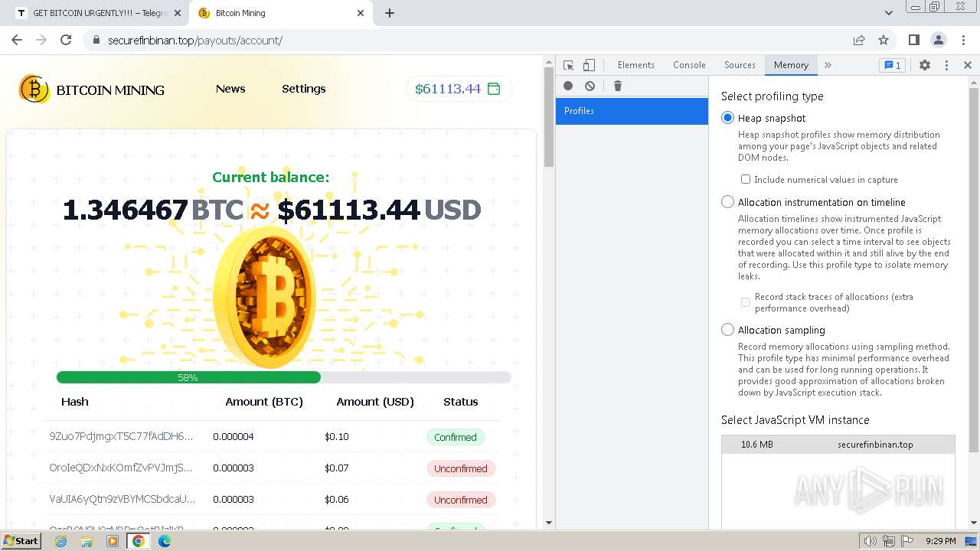The image size is (980, 551).
Task: Click the 58% mining progress bar
Action: [283, 377]
